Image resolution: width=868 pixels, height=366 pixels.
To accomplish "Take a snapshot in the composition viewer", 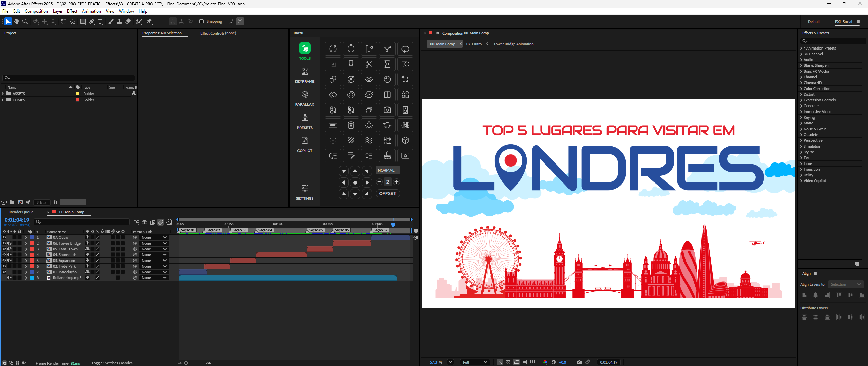I will [x=579, y=362].
